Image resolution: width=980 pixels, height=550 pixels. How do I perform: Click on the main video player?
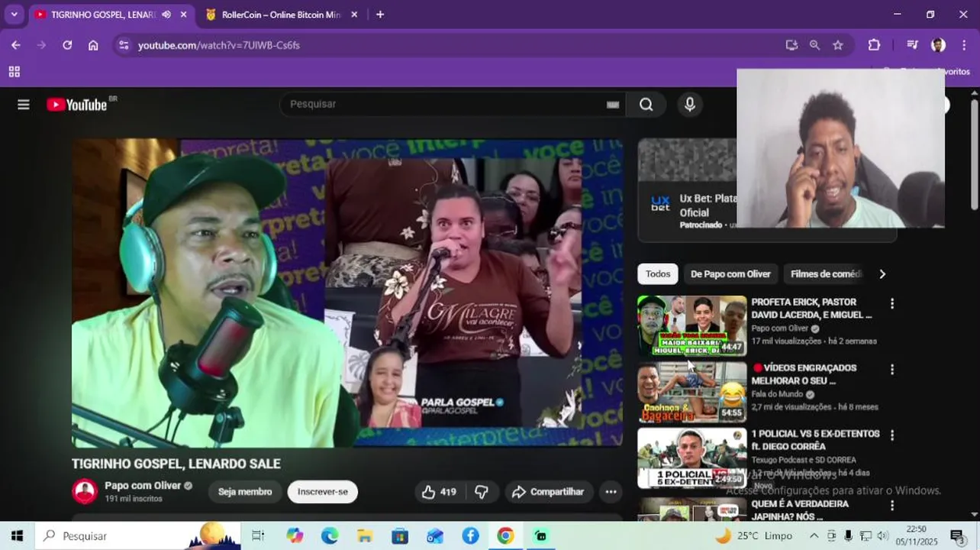click(347, 293)
